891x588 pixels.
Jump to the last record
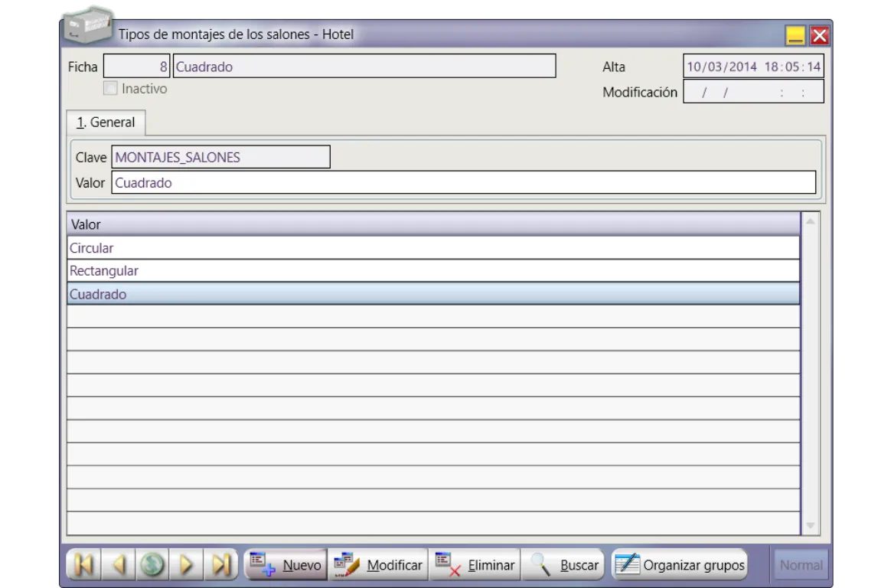pos(220,565)
